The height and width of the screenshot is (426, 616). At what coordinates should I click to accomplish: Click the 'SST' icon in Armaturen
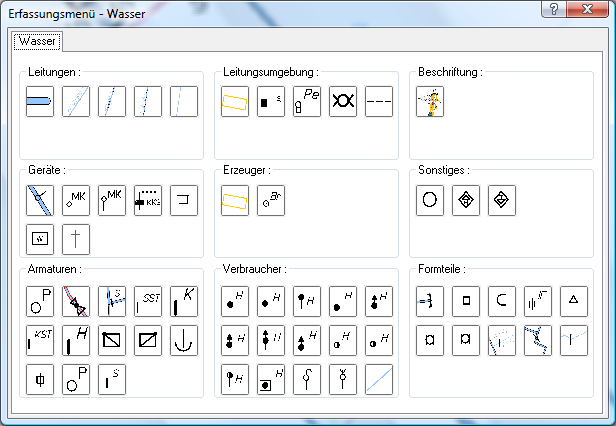tap(148, 301)
